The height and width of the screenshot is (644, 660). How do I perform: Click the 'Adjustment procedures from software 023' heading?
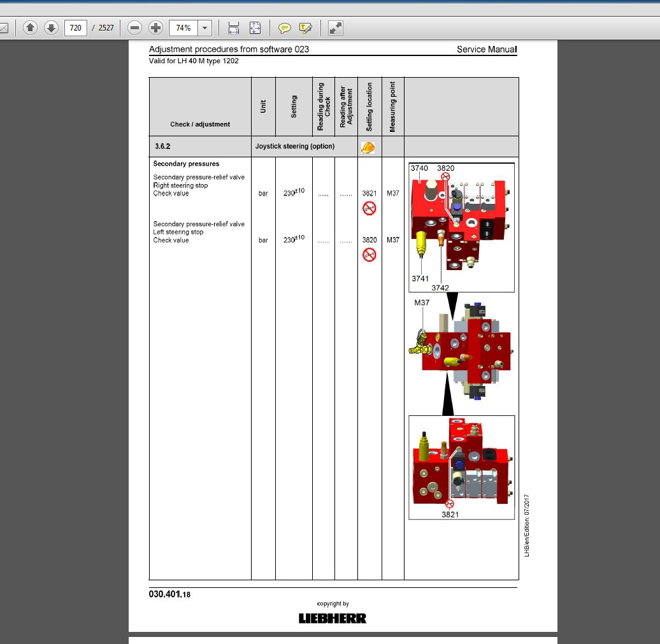[x=229, y=49]
